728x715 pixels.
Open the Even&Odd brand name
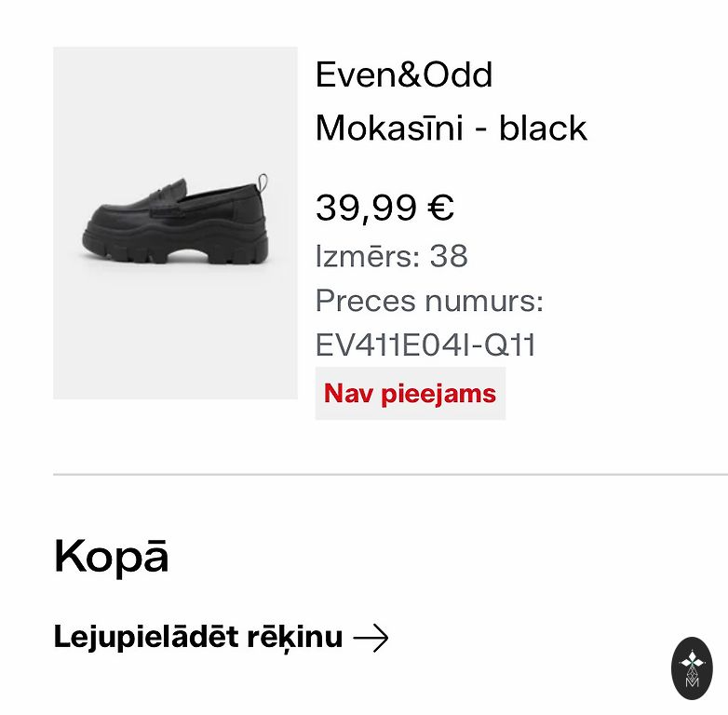[x=404, y=74]
